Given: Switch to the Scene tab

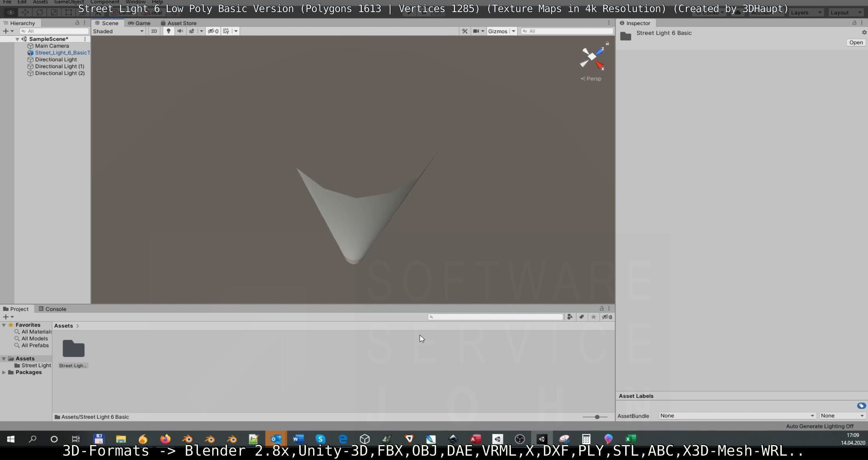Looking at the screenshot, I should (x=107, y=23).
